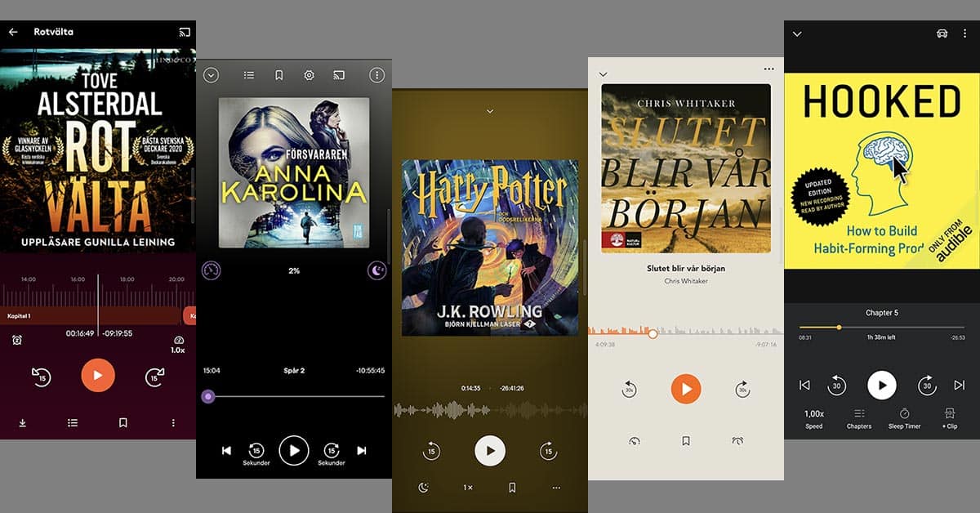The height and width of the screenshot is (513, 980).
Task: Cast from the Försvararen player
Action: 339,75
